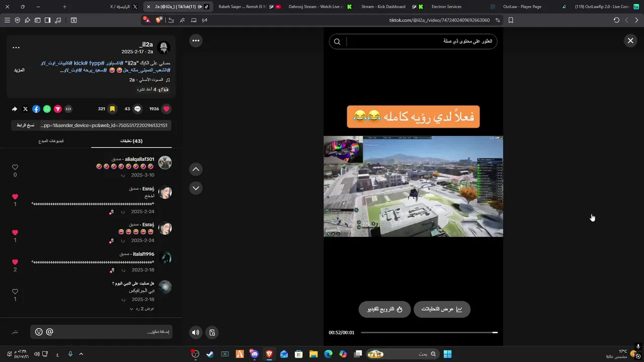
Task: Open Discord from the taskbar
Action: 254,354
